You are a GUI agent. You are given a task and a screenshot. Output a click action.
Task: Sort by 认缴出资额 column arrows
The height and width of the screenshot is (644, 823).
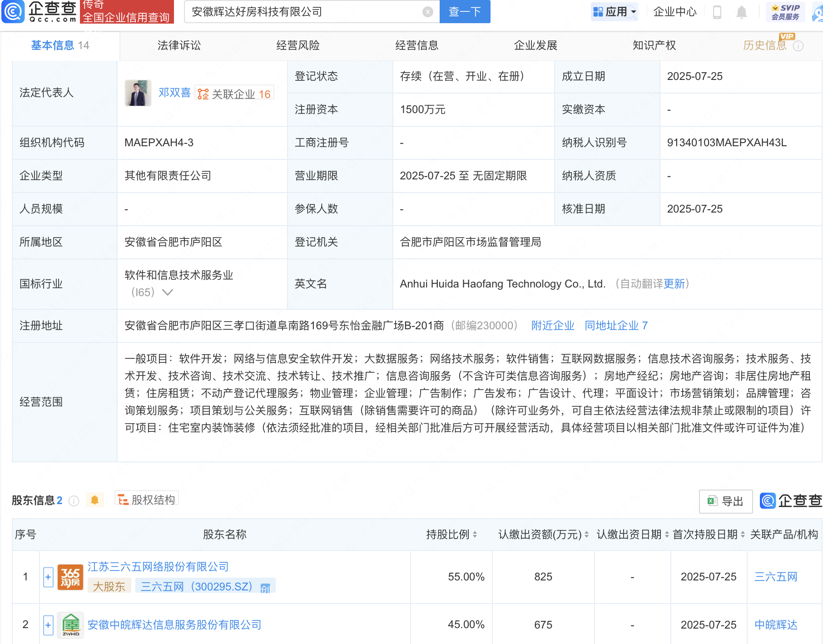[586, 535]
